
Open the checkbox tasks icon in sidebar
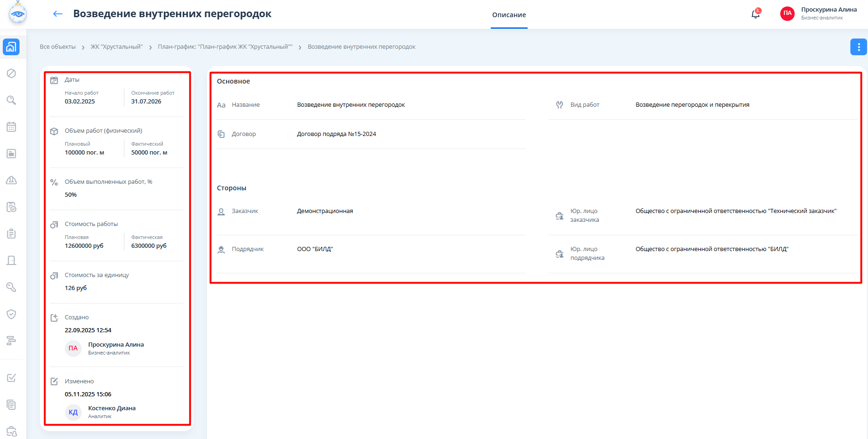point(11,378)
